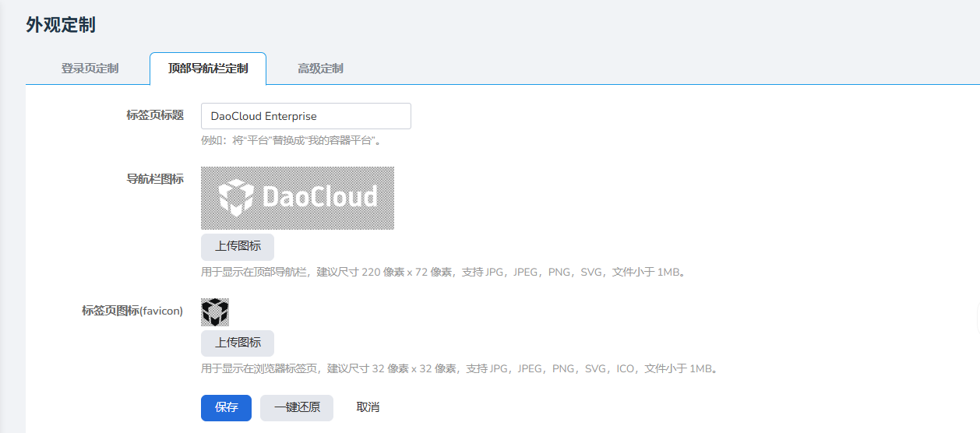The image size is (980, 433).
Task: Restore defaults with 一键还原
Action: (297, 407)
